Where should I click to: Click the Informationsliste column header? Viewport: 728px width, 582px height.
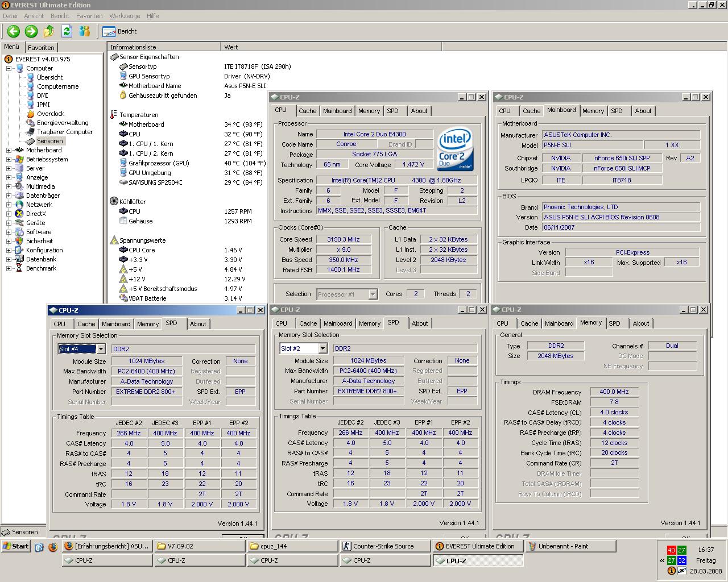[164, 47]
